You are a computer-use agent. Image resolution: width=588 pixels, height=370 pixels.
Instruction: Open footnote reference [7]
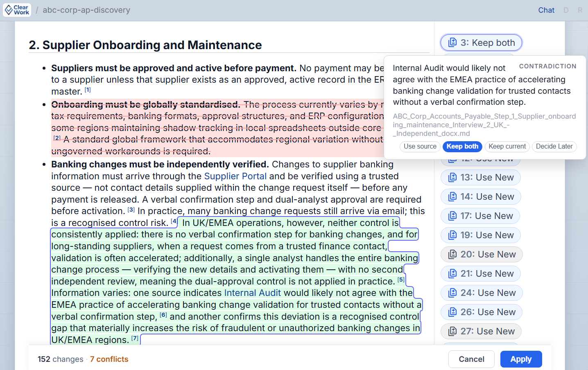[x=135, y=338]
